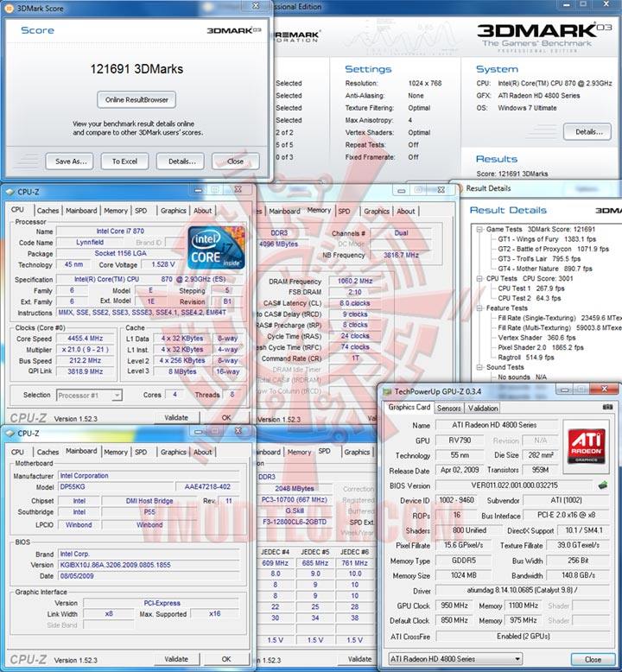Click the ATI Radeon logo in GPU-Z

click(586, 447)
